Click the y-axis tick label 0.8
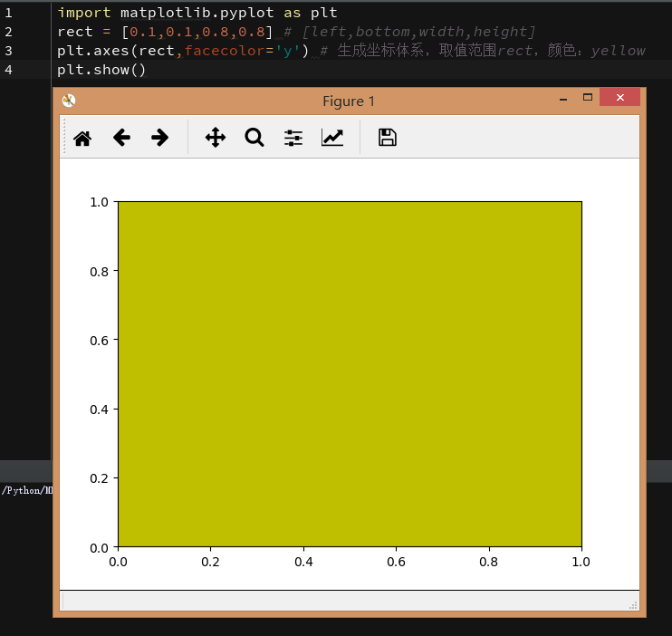Viewport: 672px width, 636px height. point(99,272)
